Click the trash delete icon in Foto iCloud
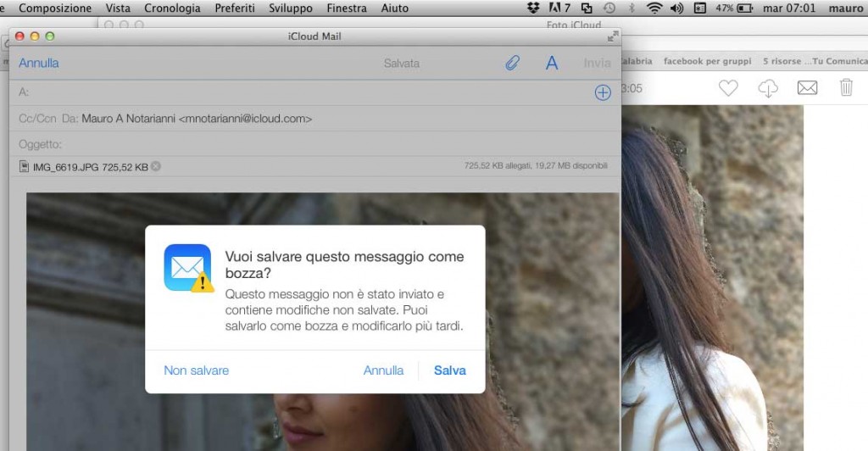The image size is (868, 451). coord(846,87)
